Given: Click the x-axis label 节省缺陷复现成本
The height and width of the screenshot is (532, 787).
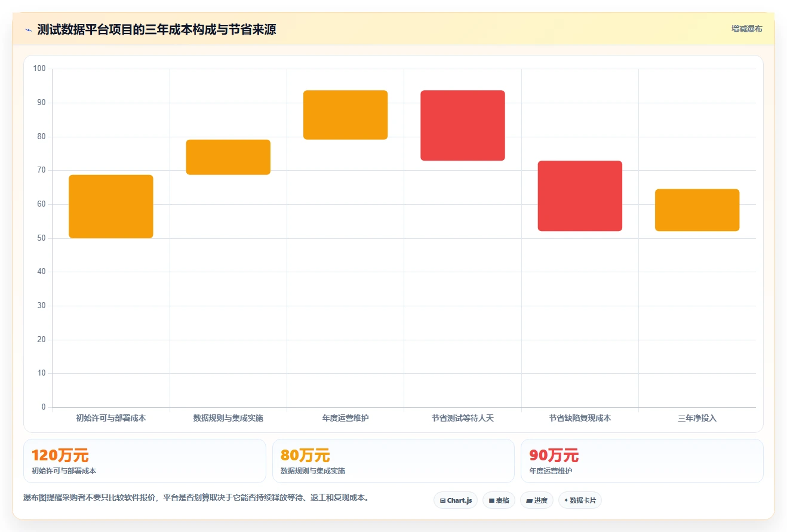Looking at the screenshot, I should click(580, 418).
